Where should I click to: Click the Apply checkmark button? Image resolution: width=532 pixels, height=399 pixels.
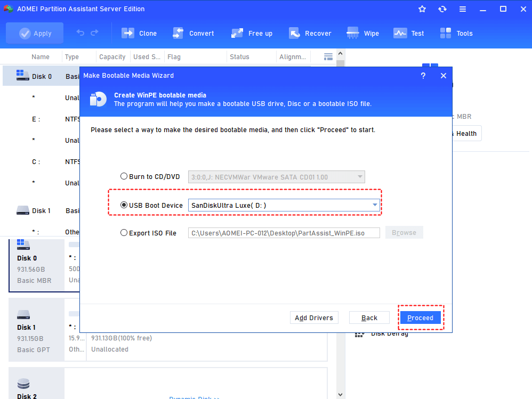35,33
